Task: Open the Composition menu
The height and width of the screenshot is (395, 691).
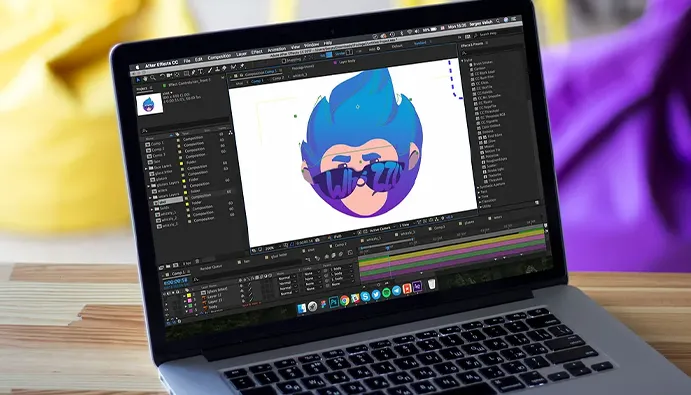Action: [219, 57]
